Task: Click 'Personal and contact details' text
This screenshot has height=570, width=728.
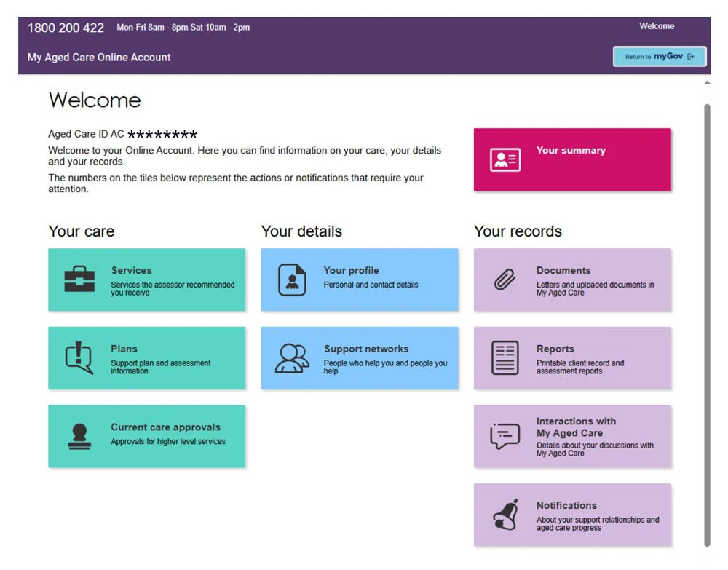Action: [x=371, y=285]
